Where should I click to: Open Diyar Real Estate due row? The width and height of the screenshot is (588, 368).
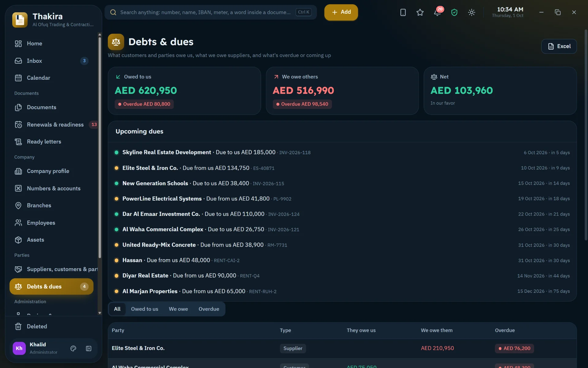pos(342,276)
